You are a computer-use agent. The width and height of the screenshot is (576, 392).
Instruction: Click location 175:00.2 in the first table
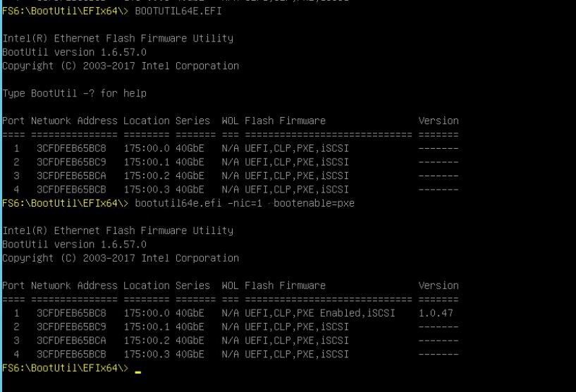(x=147, y=176)
